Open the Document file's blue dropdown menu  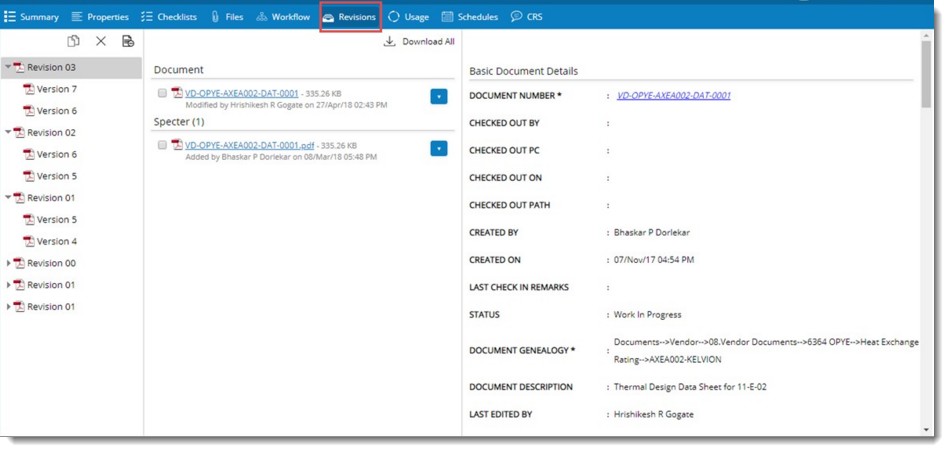(438, 96)
